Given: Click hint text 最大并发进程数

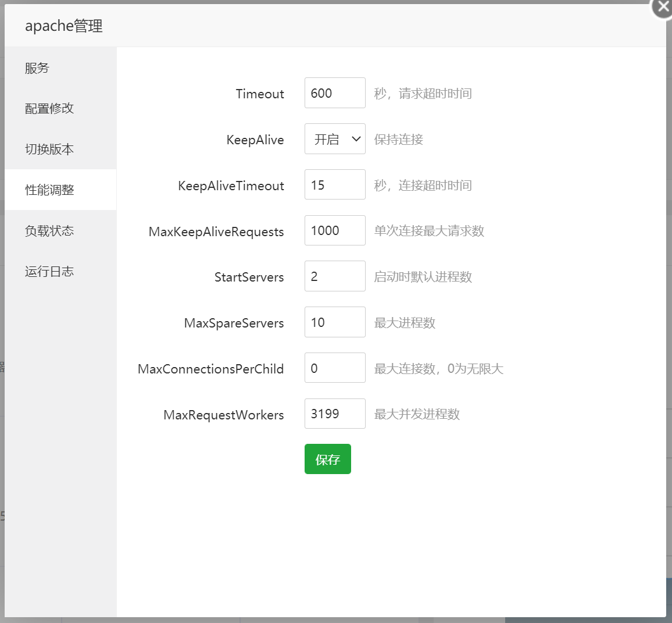Looking at the screenshot, I should click(x=417, y=414).
